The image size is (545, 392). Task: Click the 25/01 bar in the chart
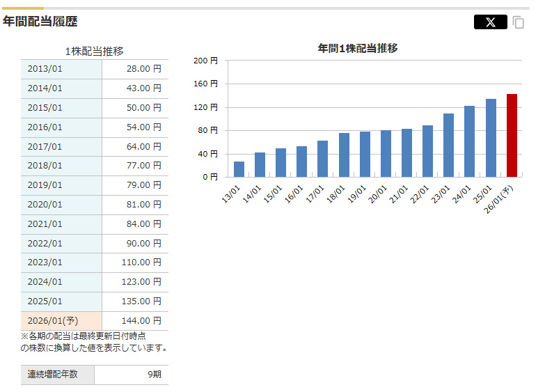[x=491, y=138]
